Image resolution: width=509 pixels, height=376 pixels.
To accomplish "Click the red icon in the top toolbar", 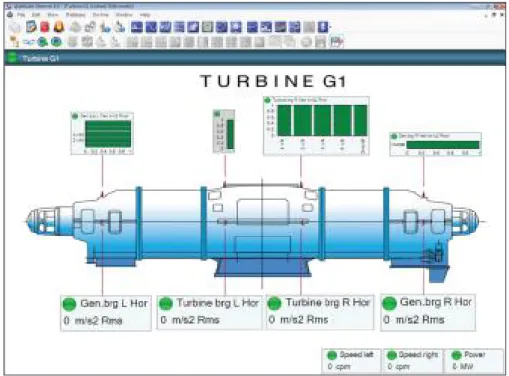I will [45, 27].
